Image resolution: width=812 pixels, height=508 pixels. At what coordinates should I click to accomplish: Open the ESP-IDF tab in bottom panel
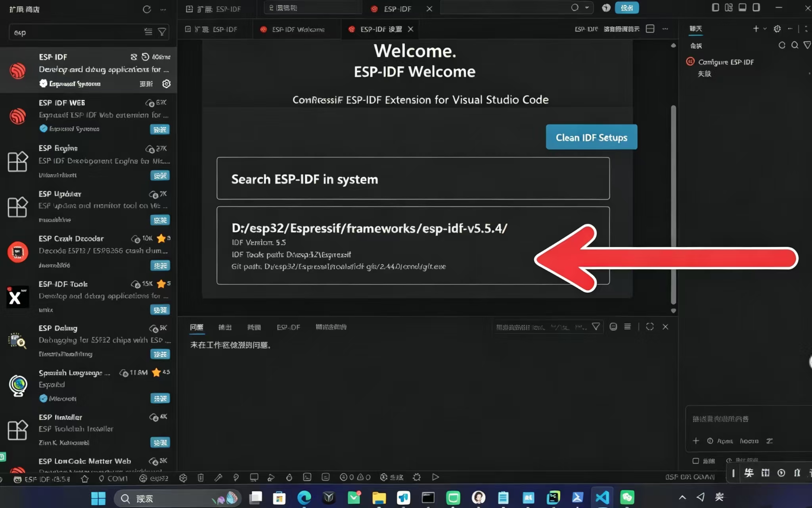(x=288, y=327)
